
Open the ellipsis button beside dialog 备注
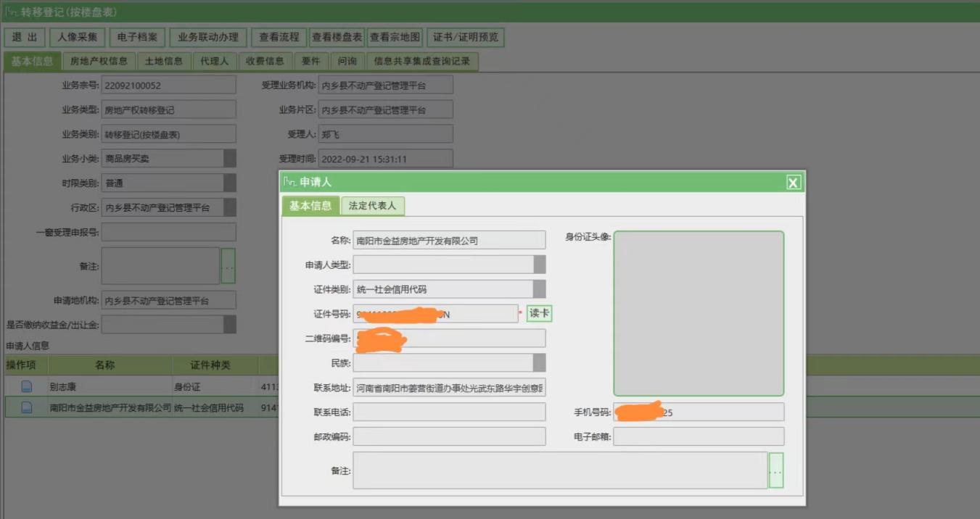point(775,470)
